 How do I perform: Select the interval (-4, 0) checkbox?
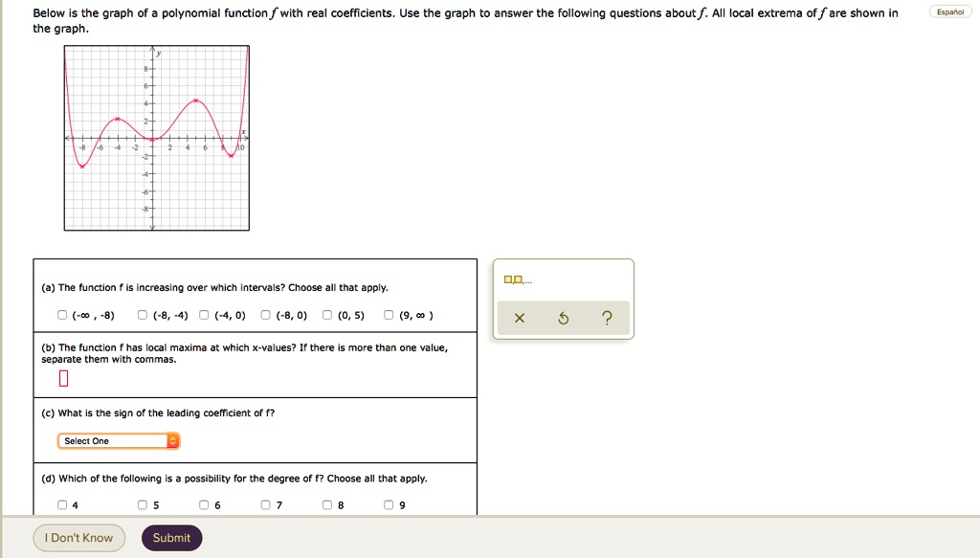coord(203,315)
